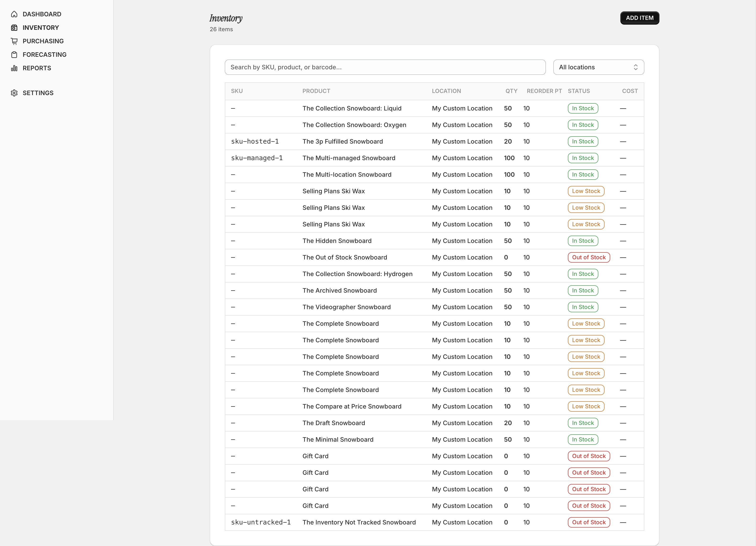
Task: Open The Draft Snowboard row
Action: click(434, 423)
